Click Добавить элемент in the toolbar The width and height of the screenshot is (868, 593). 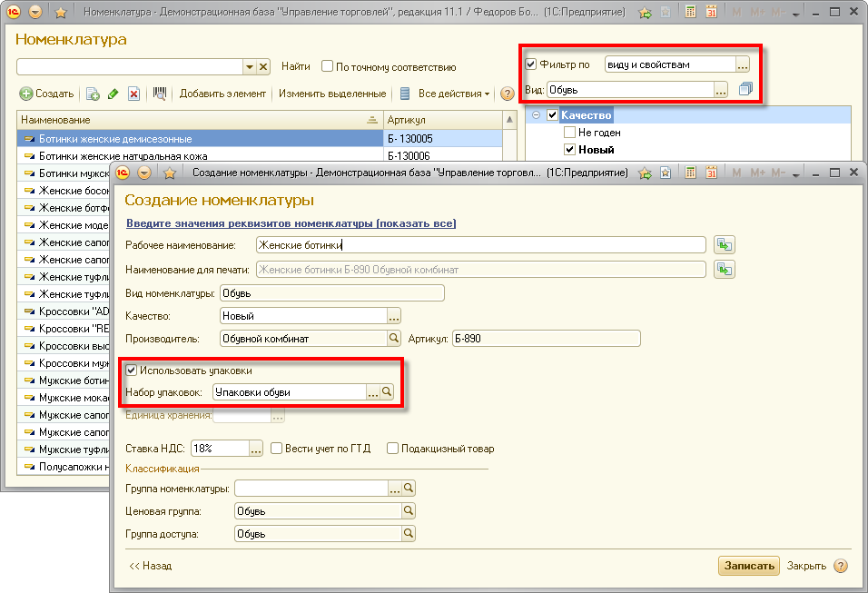click(x=222, y=94)
